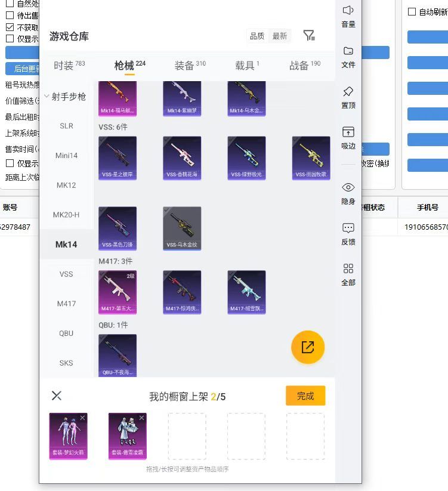
Task: Select the VSS-绿野极光 skin
Action: click(246, 158)
